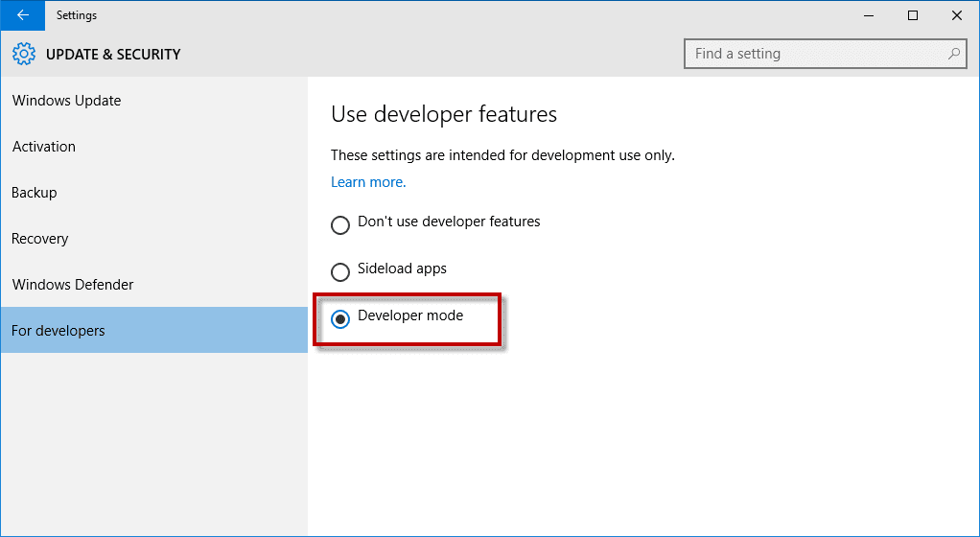The height and width of the screenshot is (537, 980).
Task: Click the back arrow in the title bar
Action: pos(22,15)
